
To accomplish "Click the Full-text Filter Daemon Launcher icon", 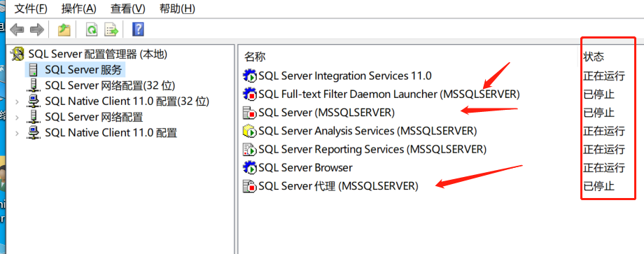I will (250, 94).
